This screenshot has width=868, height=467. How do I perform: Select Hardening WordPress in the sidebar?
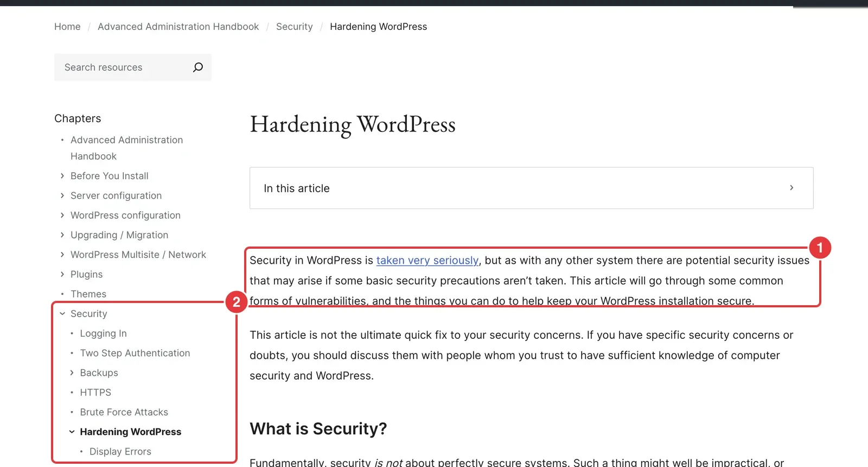pyautogui.click(x=131, y=432)
